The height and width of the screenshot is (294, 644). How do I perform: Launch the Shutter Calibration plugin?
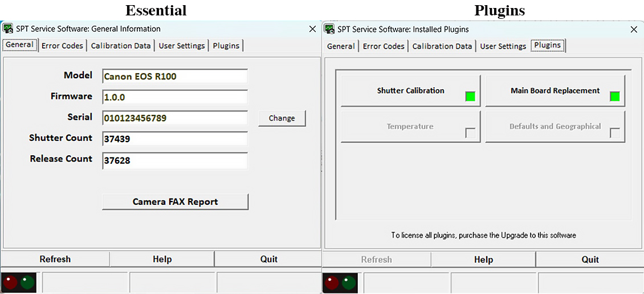(411, 91)
